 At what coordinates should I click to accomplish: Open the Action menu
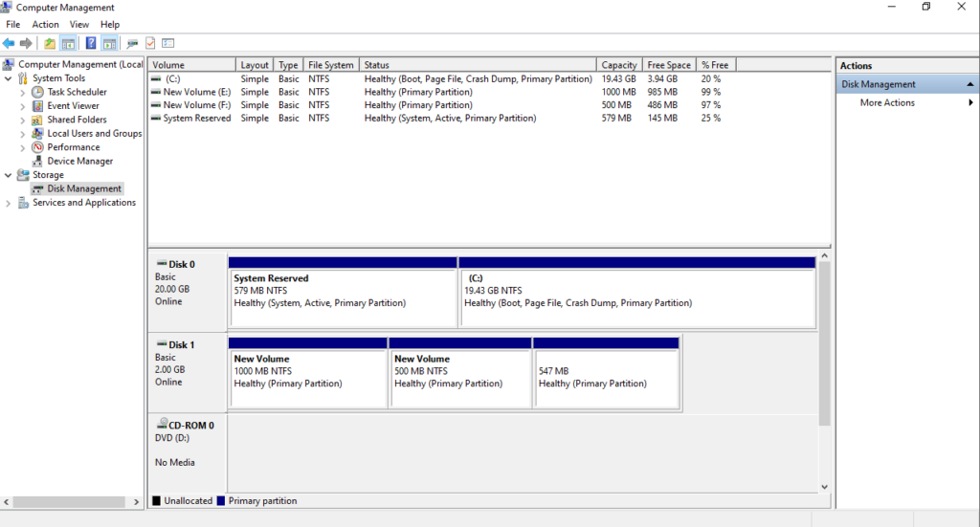click(45, 24)
